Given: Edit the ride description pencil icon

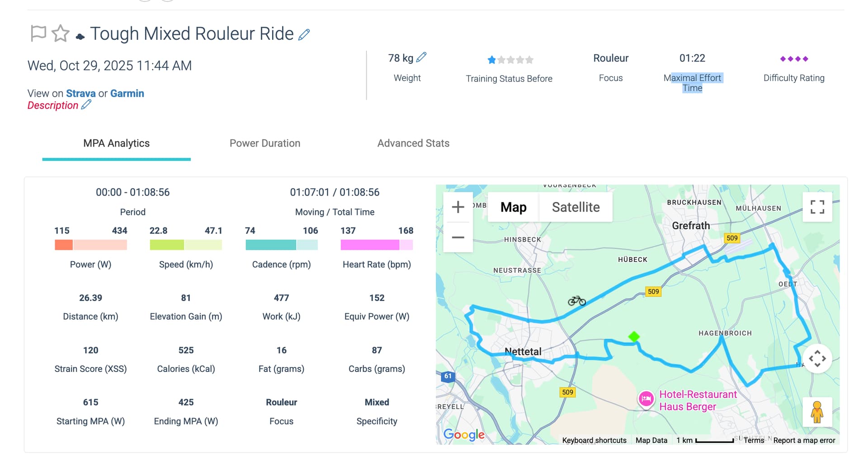Looking at the screenshot, I should 86,105.
